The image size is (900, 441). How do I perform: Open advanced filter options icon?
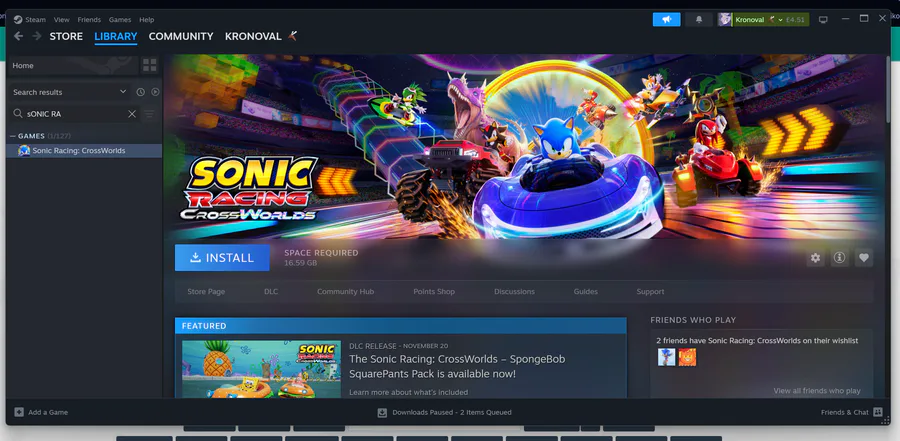coord(150,114)
